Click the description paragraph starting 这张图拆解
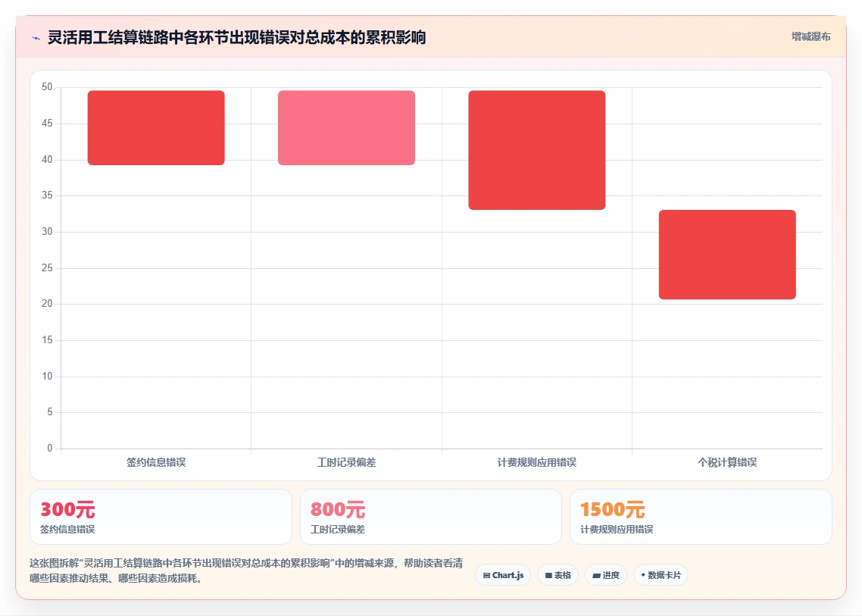Screen dimensions: 862x616 tap(246, 571)
